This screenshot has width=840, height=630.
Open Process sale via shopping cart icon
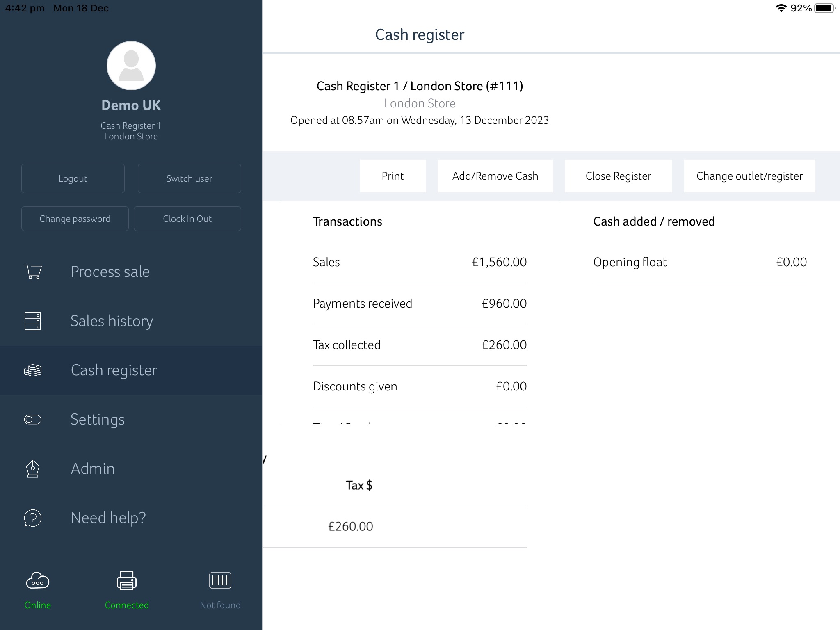[33, 272]
